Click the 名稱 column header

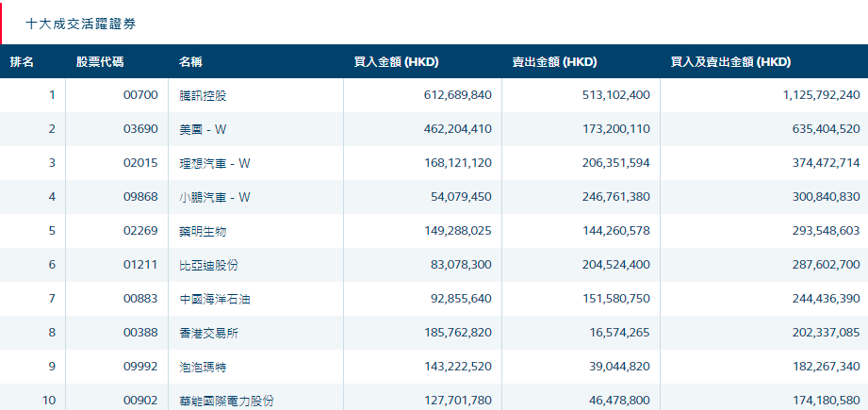click(190, 62)
